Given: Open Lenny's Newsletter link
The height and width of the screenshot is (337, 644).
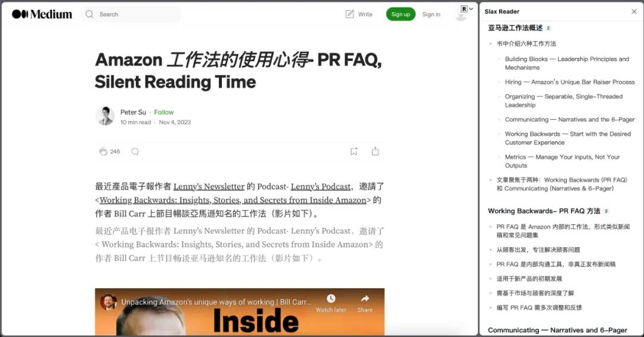Looking at the screenshot, I should 209,186.
